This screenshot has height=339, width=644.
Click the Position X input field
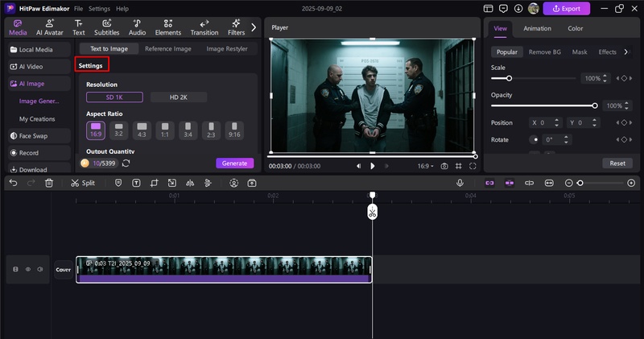545,122
